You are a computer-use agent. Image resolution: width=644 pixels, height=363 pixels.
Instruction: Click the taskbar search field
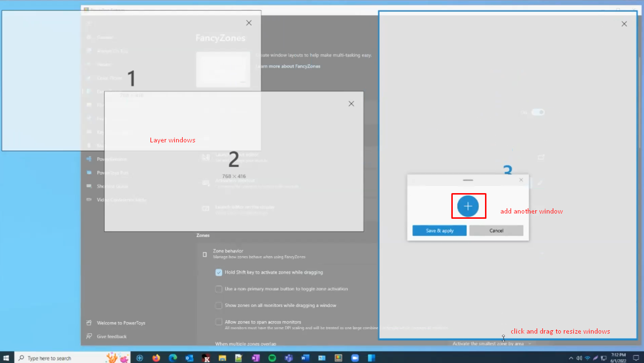[57, 357]
